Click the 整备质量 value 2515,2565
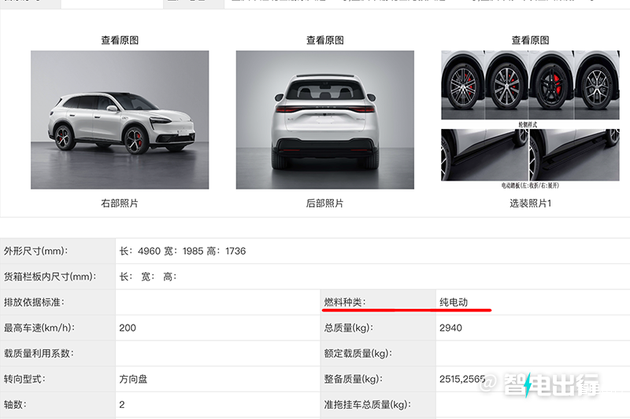 462,379
